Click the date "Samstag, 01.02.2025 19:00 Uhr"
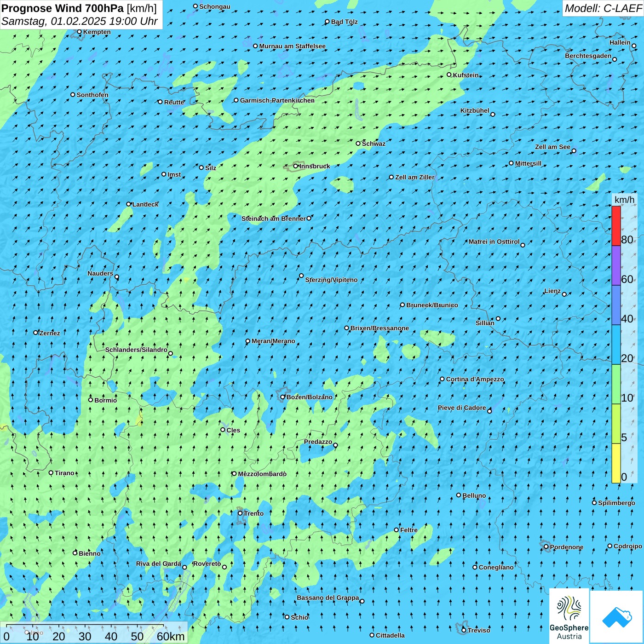 coord(80,21)
